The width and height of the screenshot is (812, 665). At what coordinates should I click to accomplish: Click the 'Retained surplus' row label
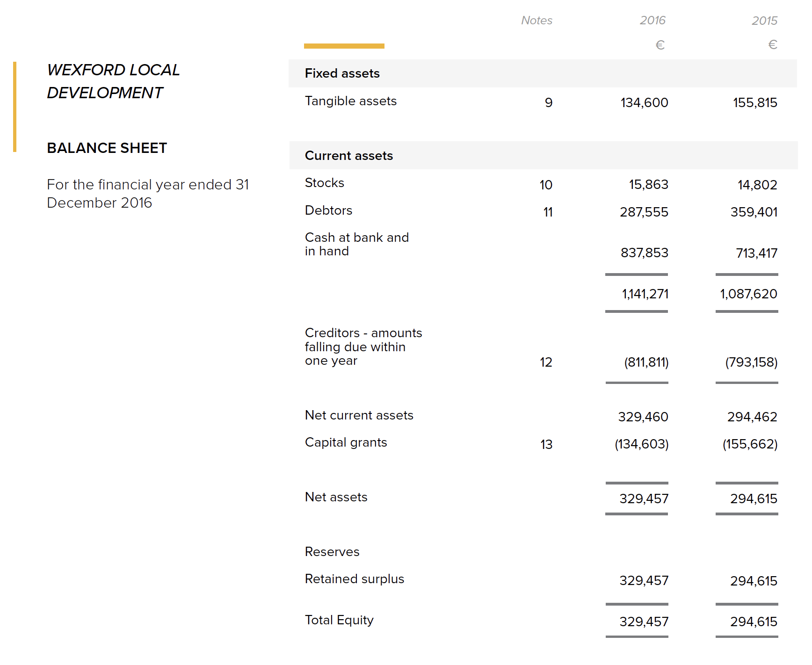coord(354,579)
